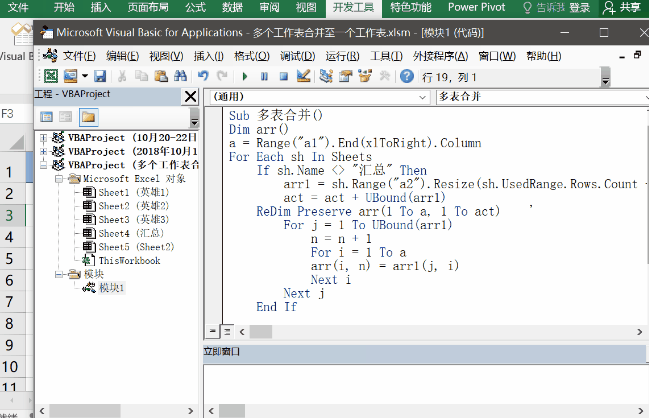This screenshot has width=649, height=418.
Task: Click the code window horizontal scrollbar thumb
Action: [261, 332]
